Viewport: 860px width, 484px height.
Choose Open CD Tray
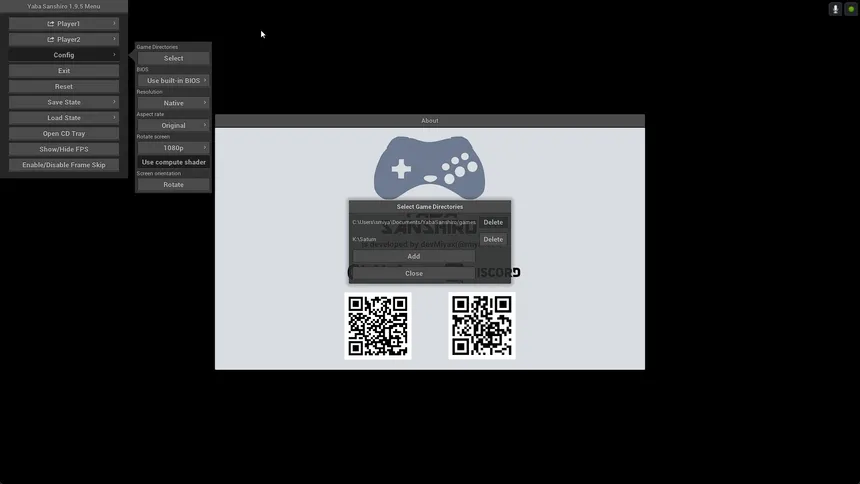pyautogui.click(x=64, y=133)
